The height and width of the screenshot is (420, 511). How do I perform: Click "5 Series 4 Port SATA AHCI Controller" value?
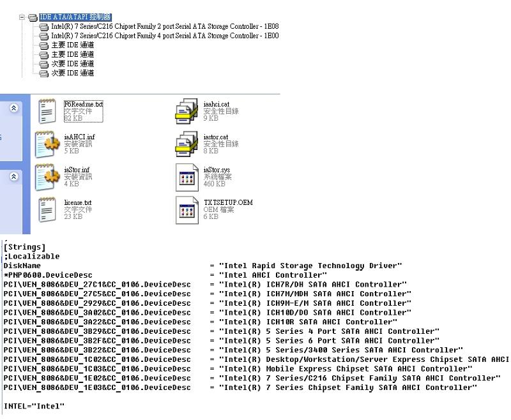(x=329, y=331)
